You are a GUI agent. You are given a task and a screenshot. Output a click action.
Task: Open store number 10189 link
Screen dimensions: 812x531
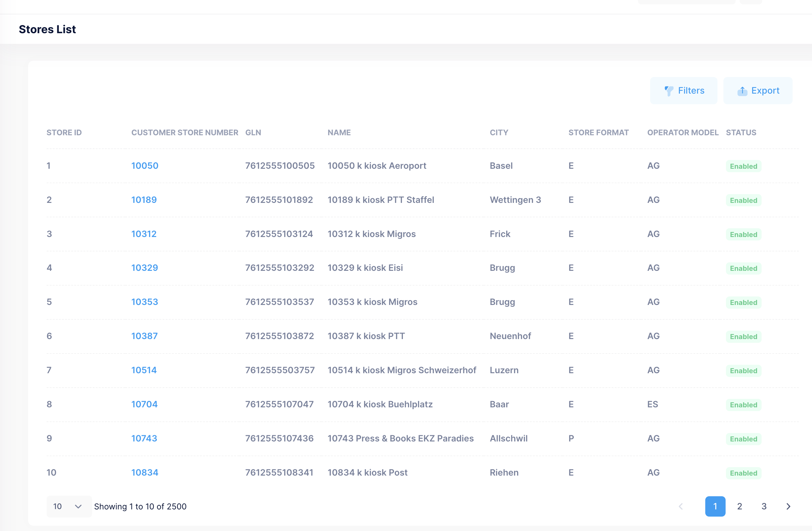pos(144,200)
